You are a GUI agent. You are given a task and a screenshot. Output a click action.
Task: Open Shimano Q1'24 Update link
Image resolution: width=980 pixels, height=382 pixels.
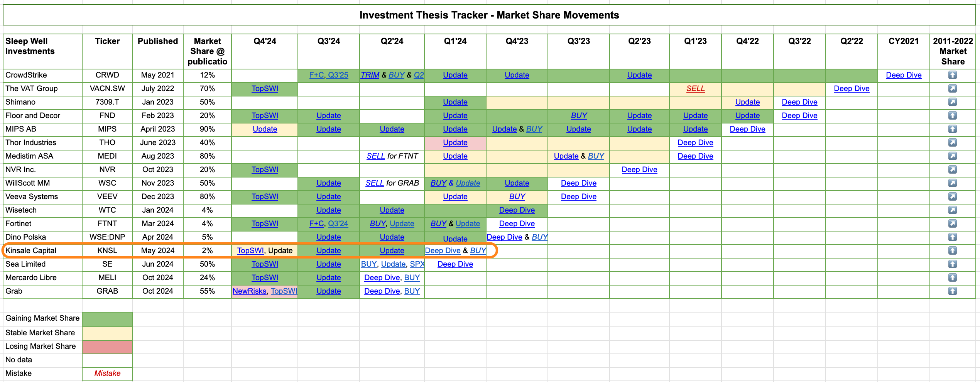[x=455, y=102]
